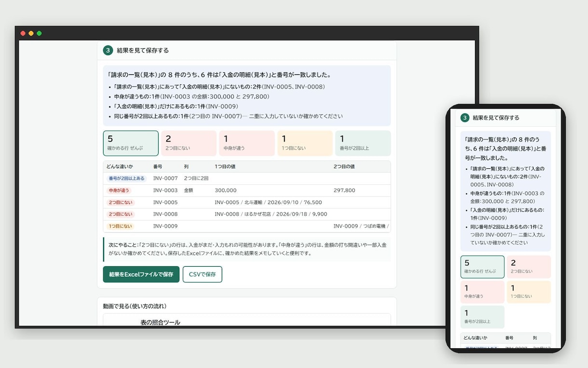Click the green maximize dot of the browser window
The height and width of the screenshot is (368, 588).
(x=39, y=33)
